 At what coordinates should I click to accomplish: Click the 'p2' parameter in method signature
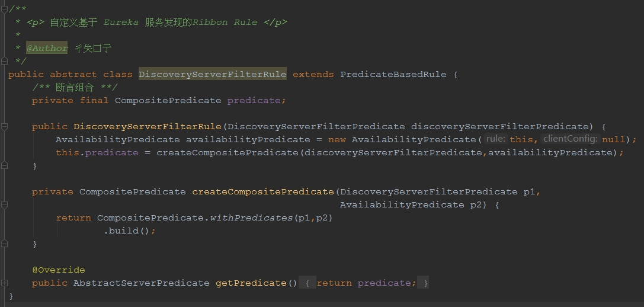[476, 205]
